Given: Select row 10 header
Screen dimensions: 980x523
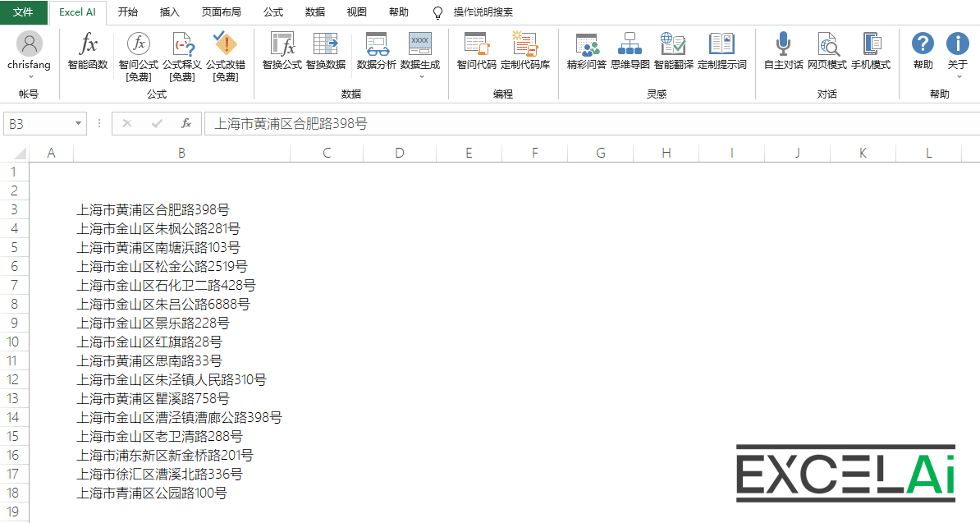Looking at the screenshot, I should point(15,342).
